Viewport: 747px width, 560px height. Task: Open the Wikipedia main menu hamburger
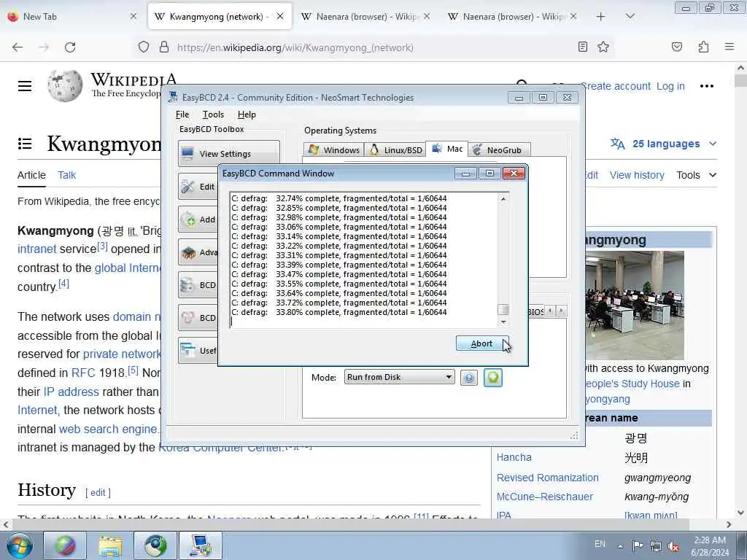pyautogui.click(x=25, y=86)
